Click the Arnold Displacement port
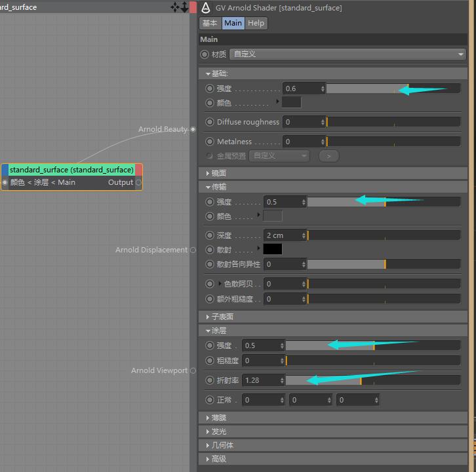476x472 pixels. [x=193, y=250]
